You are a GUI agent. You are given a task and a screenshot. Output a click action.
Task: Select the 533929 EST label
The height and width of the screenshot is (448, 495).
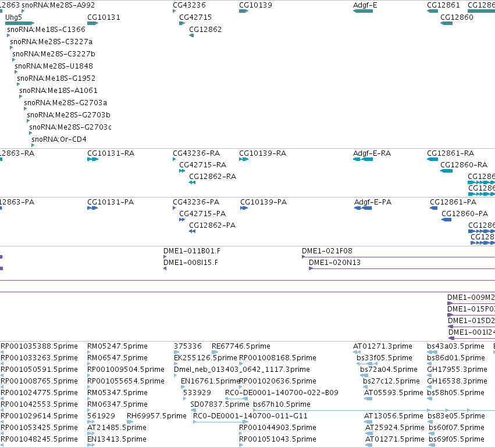197,393
